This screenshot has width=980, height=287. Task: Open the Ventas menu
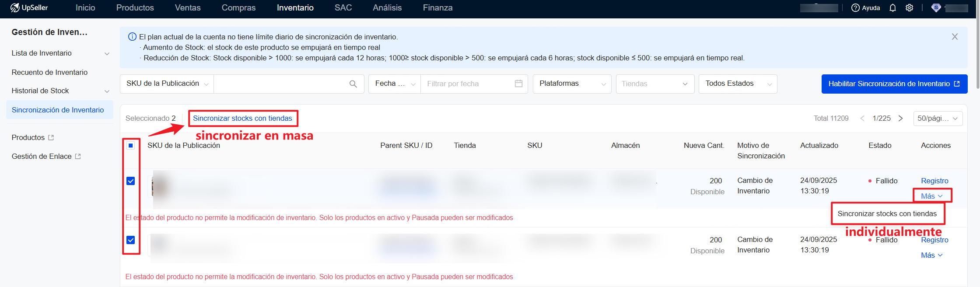(x=188, y=8)
